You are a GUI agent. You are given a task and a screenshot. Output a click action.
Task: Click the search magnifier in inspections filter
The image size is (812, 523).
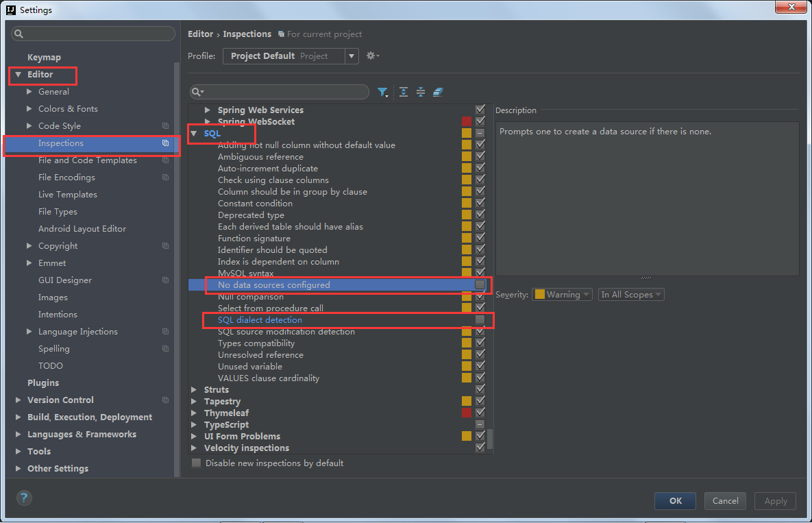pyautogui.click(x=197, y=92)
